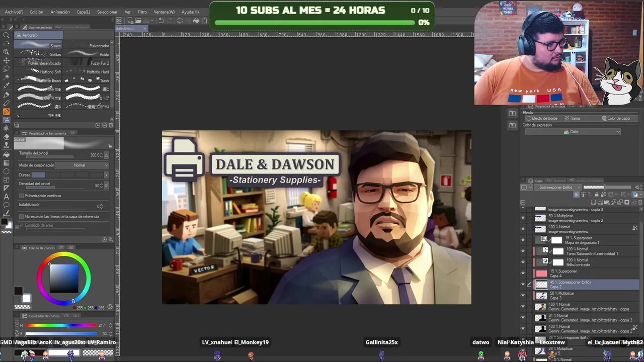Click the Redo arrow in the toolbar
This screenshot has height=362, width=644.
(170, 21)
